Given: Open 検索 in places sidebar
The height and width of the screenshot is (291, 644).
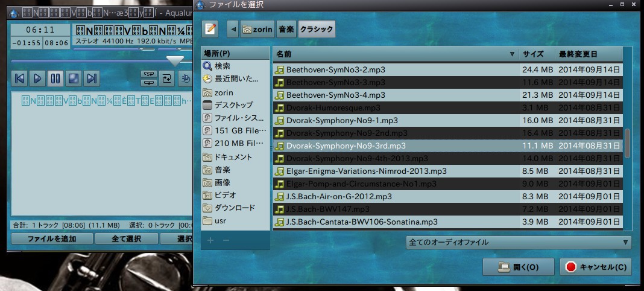Looking at the screenshot, I should (x=235, y=66).
